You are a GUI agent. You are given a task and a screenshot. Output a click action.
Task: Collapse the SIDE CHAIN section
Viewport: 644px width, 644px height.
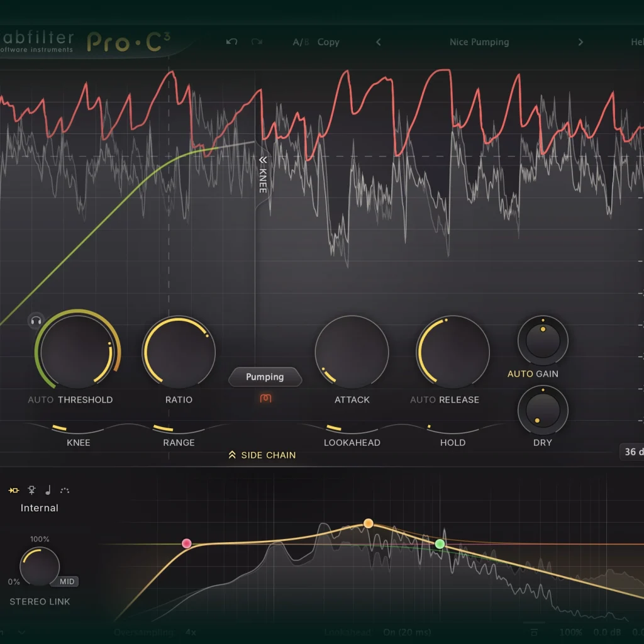click(x=262, y=455)
